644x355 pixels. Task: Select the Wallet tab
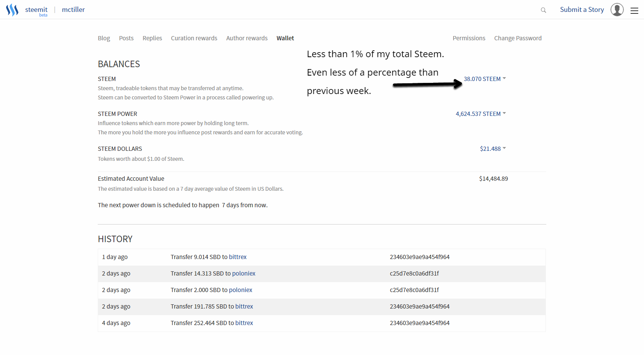pyautogui.click(x=285, y=38)
